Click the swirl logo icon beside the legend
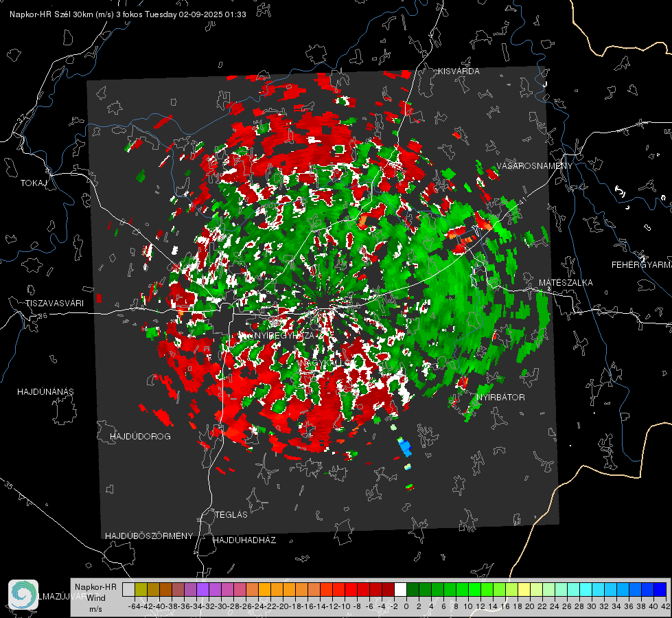This screenshot has height=618, width=672. click(x=23, y=594)
